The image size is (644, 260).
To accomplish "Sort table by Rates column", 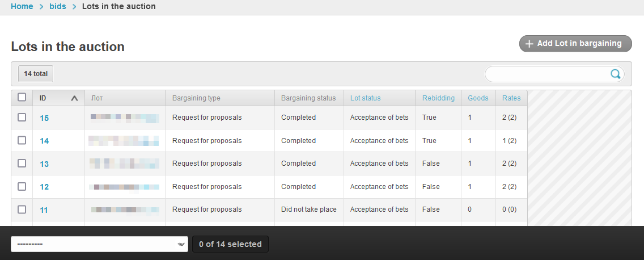I will [511, 98].
